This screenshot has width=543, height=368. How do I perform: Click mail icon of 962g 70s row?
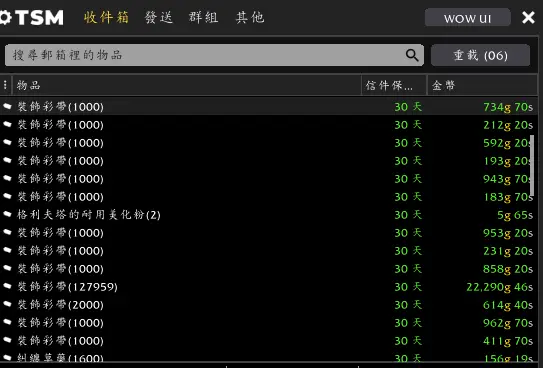pyautogui.click(x=8, y=322)
